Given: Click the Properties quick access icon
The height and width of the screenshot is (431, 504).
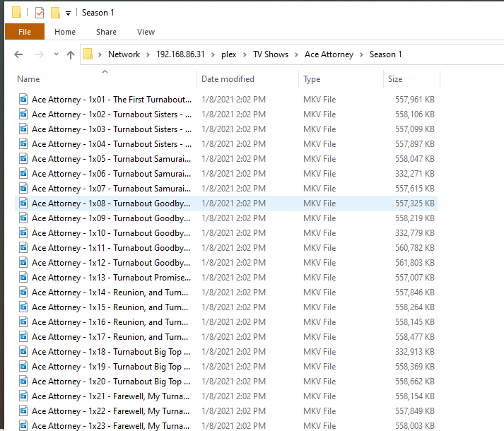Looking at the screenshot, I should tap(40, 13).
